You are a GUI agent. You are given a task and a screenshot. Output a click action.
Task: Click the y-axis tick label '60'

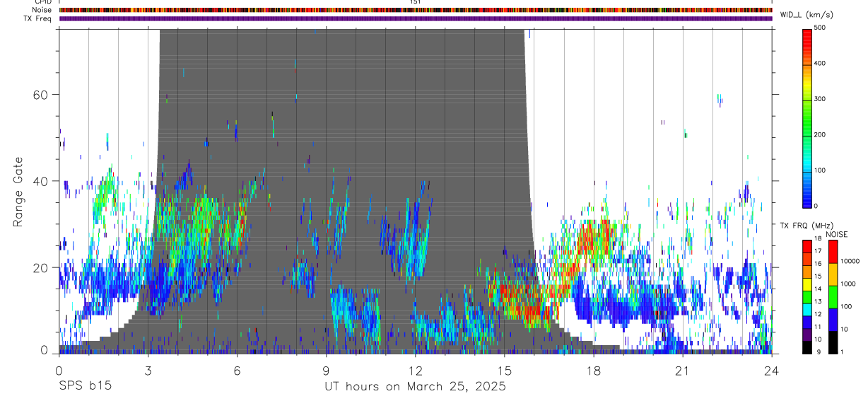[42, 94]
